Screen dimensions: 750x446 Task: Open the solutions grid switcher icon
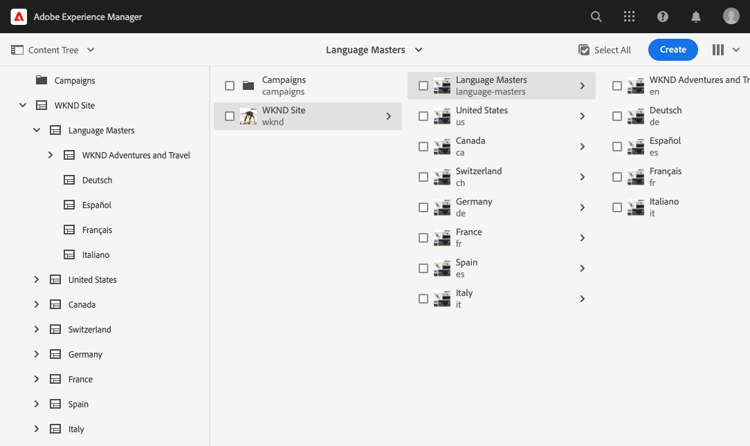629,17
